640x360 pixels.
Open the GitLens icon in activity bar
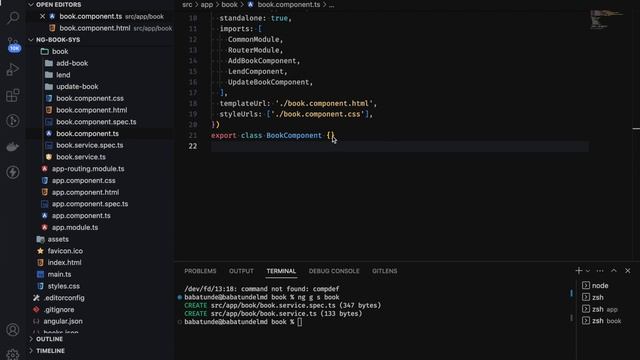[x=13, y=121]
